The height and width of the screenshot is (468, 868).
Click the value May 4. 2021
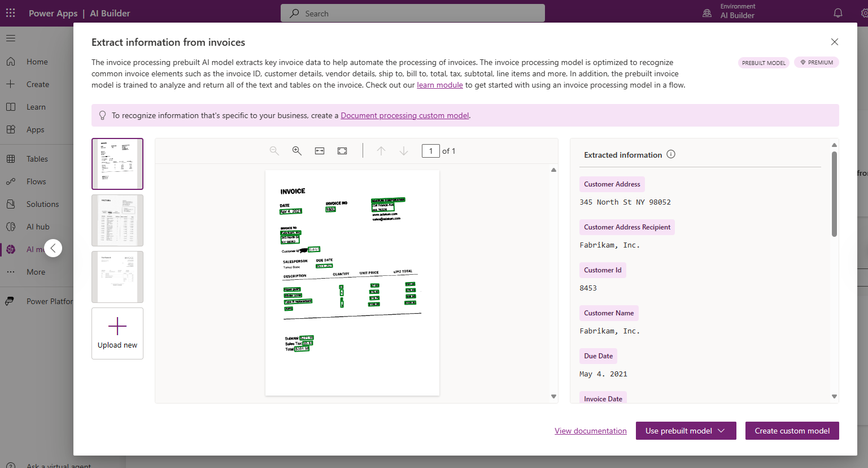pos(603,374)
